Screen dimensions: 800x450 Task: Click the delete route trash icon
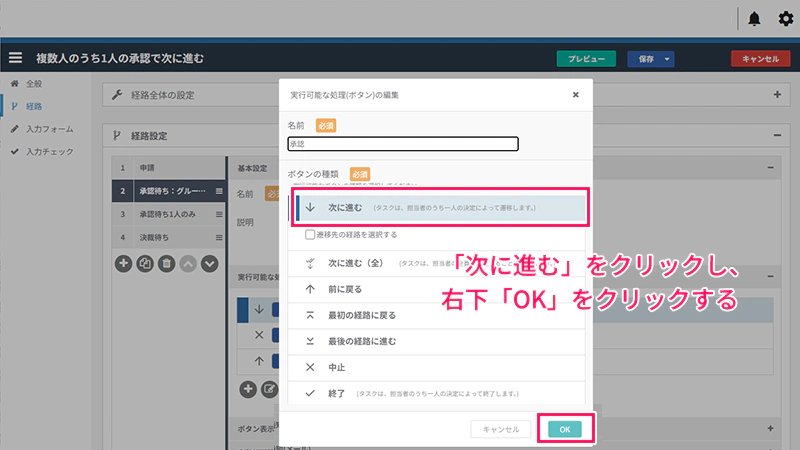click(x=167, y=264)
